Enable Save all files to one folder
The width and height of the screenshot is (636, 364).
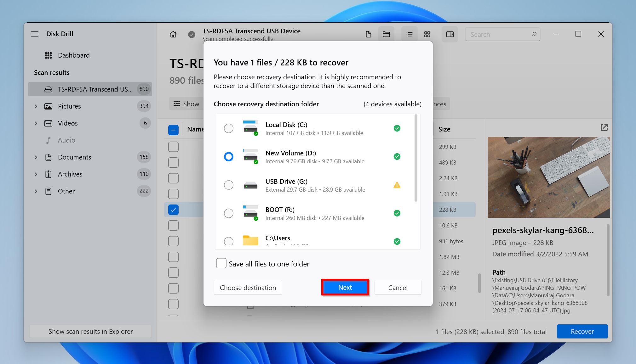[x=220, y=264]
